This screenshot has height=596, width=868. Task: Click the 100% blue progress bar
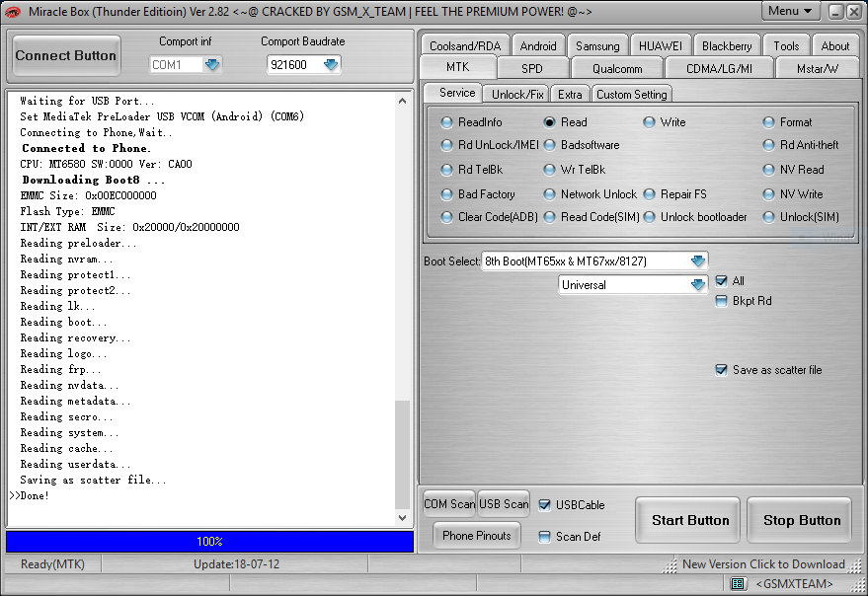coord(209,541)
